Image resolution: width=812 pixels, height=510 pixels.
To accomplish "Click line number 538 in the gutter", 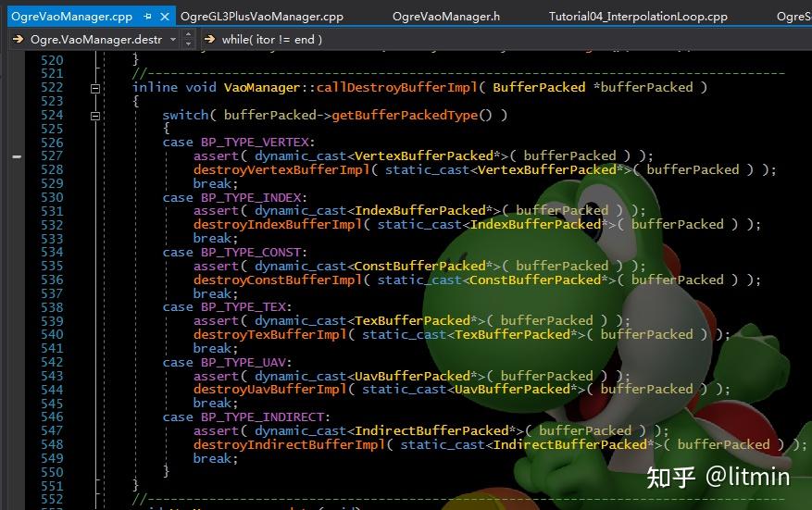I will pyautogui.click(x=52, y=307).
